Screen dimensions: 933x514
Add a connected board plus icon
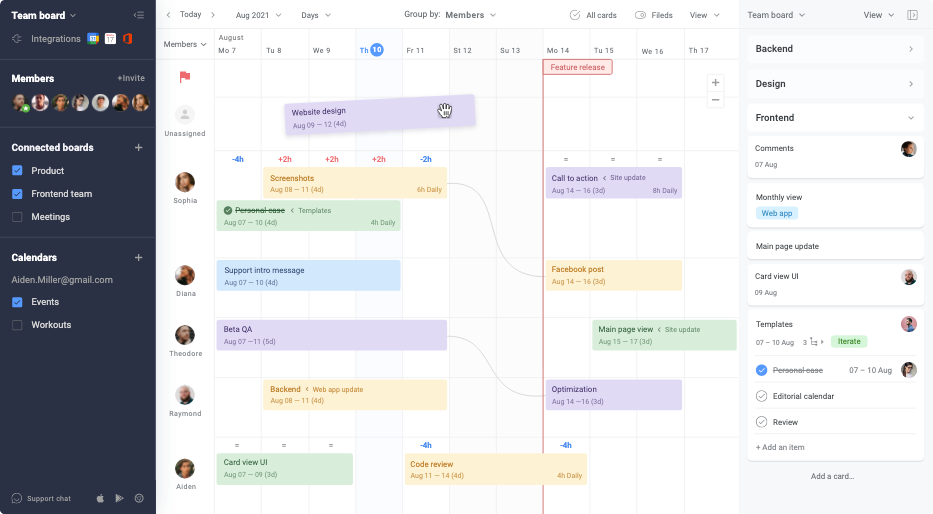point(139,148)
